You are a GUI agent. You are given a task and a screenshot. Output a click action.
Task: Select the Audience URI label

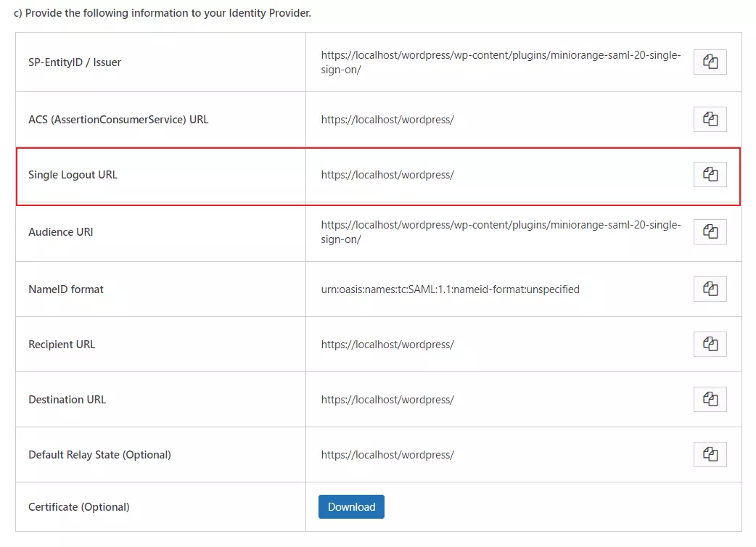point(61,232)
